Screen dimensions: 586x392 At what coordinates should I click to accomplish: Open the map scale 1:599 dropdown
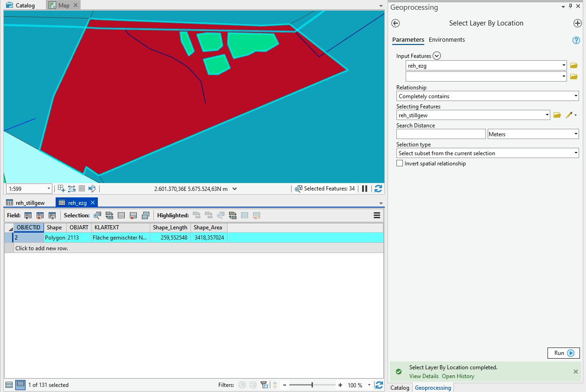(x=49, y=189)
